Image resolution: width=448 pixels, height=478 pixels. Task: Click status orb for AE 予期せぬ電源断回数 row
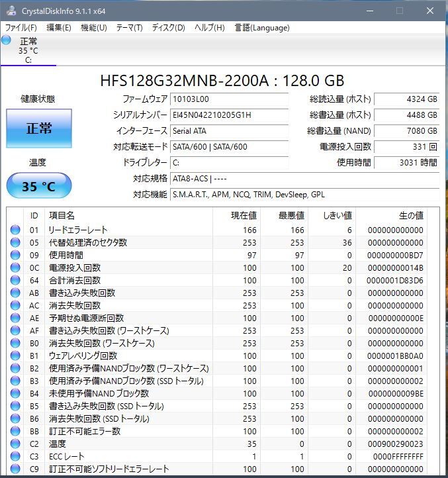(15, 318)
